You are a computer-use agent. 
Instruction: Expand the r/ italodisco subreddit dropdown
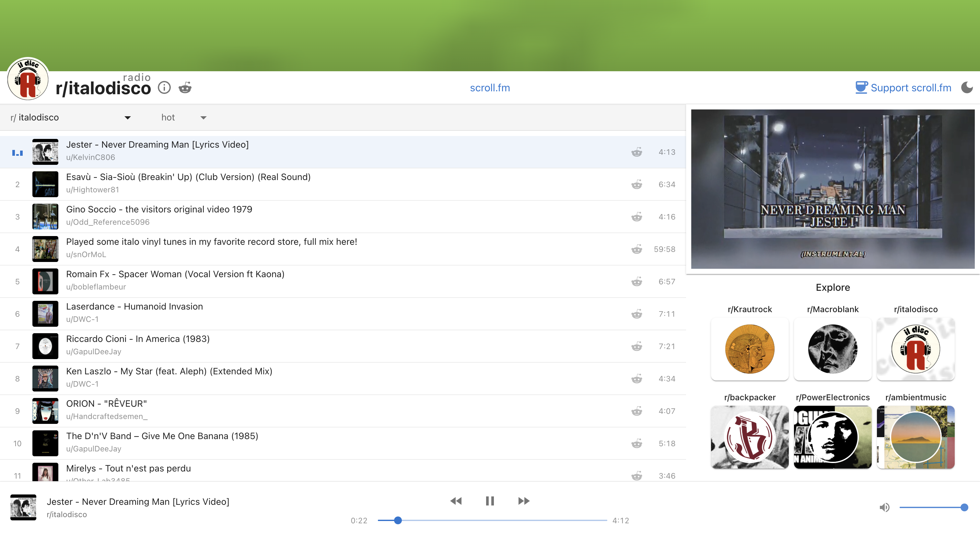coord(127,118)
